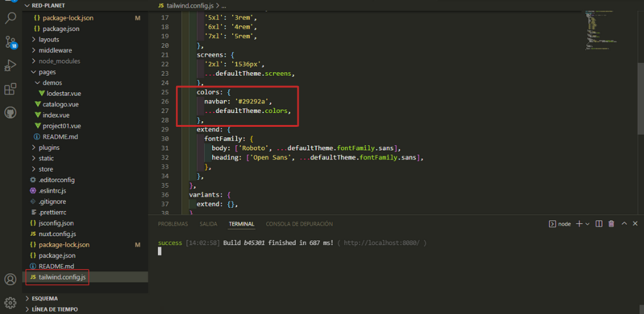Screen dimensions: 644x314
Task: Expand the static folder
Action: click(x=46, y=158)
